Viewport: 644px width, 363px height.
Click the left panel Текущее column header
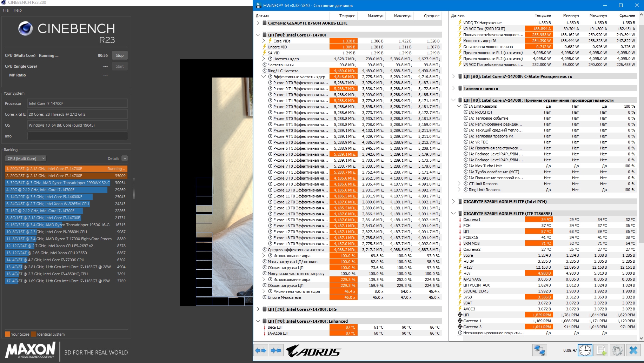(344, 16)
